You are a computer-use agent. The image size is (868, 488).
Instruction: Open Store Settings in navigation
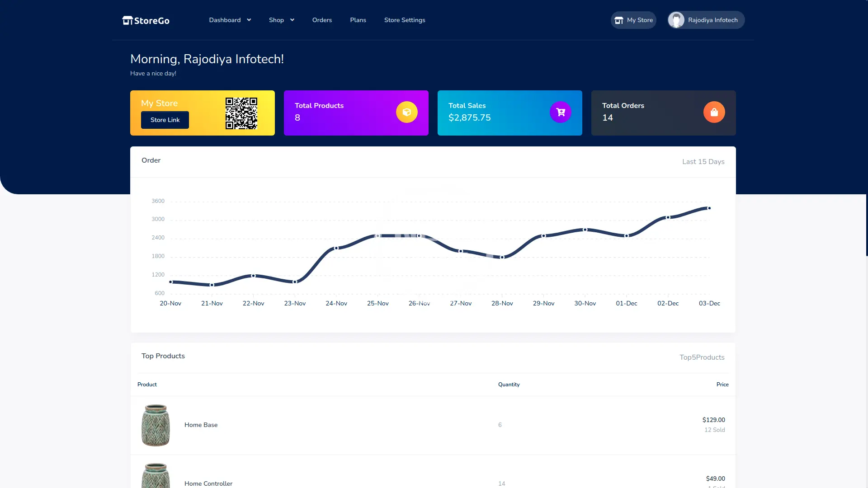405,20
